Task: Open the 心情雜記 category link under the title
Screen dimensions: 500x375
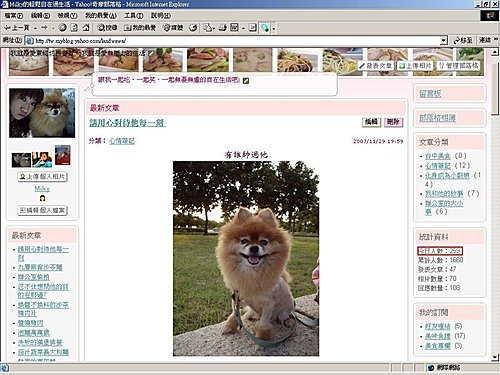Action: click(x=122, y=141)
